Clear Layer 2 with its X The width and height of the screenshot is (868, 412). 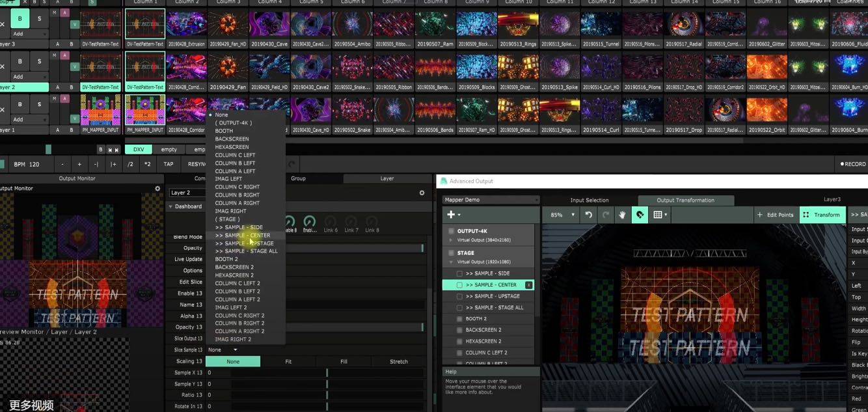(3, 67)
